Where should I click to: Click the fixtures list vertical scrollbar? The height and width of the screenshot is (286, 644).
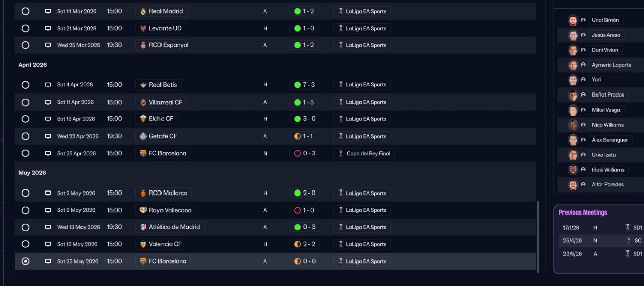[x=538, y=236]
